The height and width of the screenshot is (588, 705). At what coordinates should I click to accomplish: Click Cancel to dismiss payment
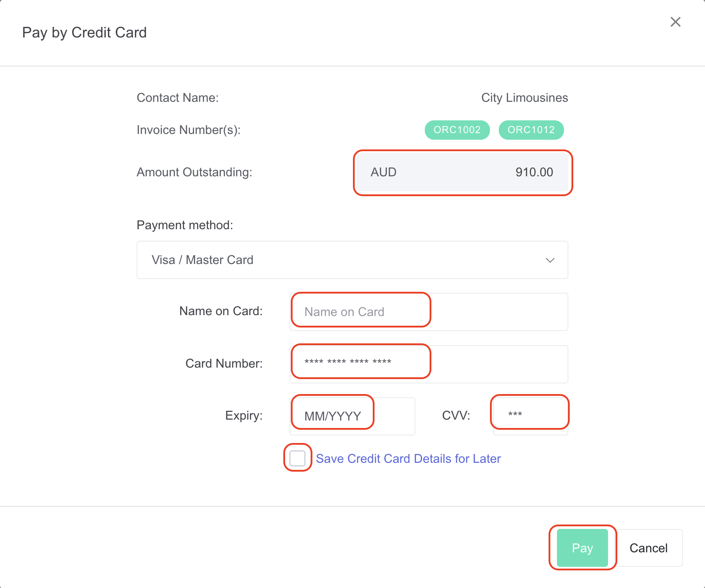pos(648,548)
